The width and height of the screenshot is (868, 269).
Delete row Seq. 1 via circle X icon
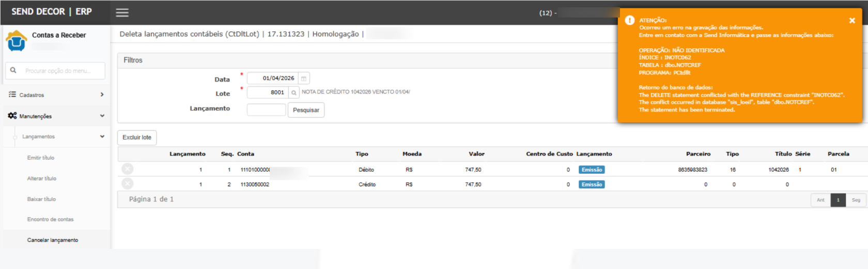[128, 169]
